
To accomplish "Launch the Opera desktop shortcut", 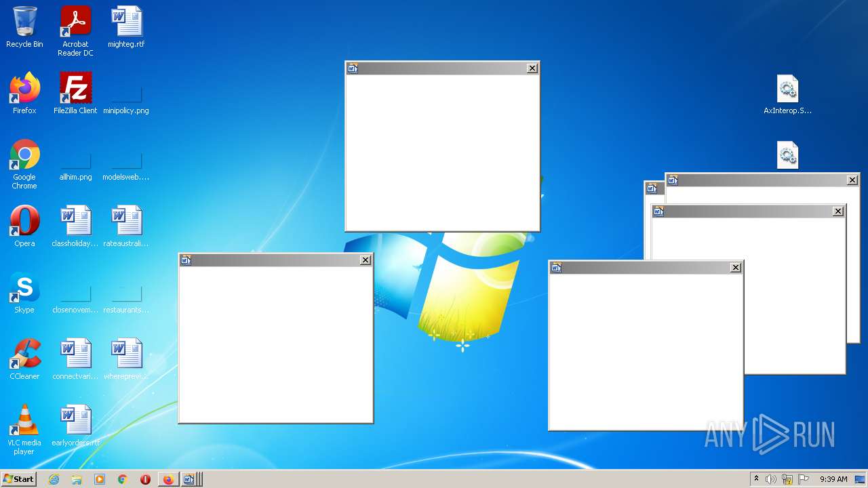I will click(x=24, y=226).
